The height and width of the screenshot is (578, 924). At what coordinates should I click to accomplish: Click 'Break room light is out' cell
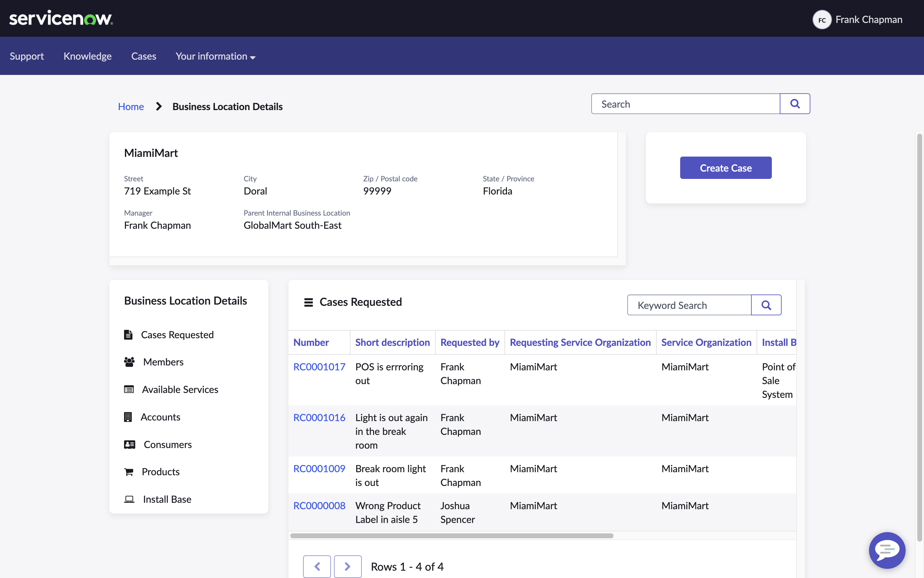click(390, 475)
